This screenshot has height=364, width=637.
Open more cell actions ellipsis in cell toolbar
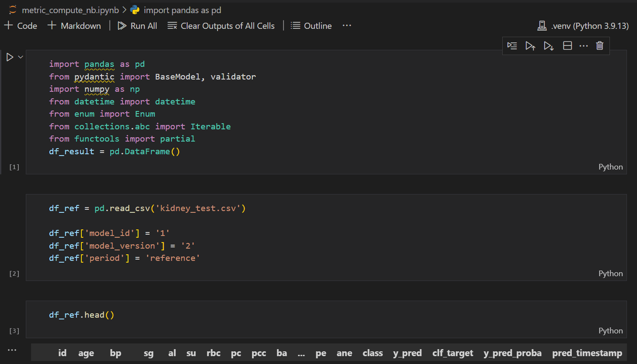coord(584,46)
